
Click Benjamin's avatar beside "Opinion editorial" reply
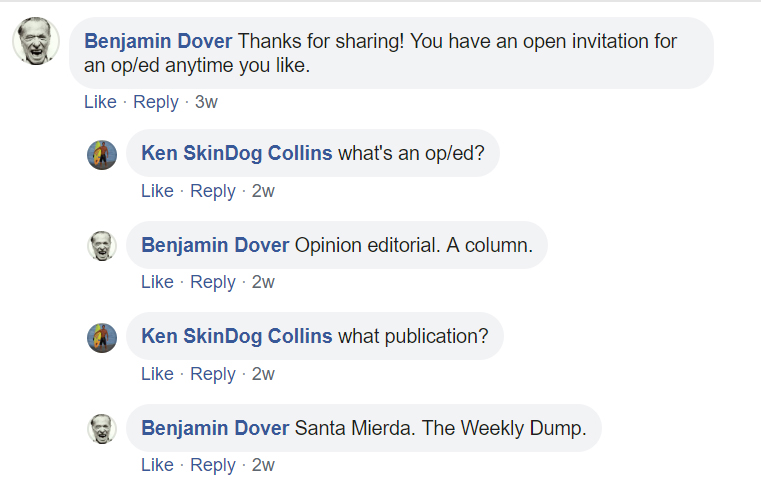click(103, 245)
